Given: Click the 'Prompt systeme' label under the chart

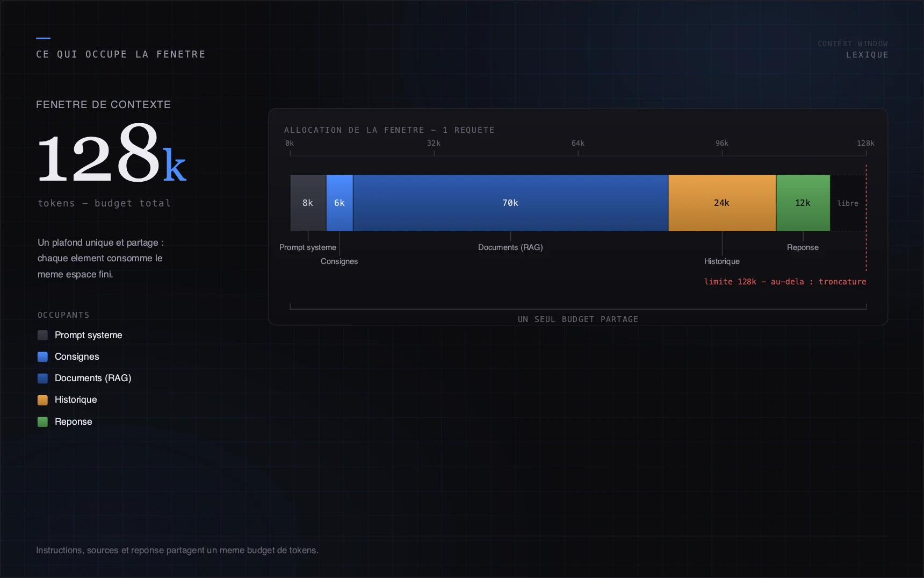Looking at the screenshot, I should tap(308, 247).
